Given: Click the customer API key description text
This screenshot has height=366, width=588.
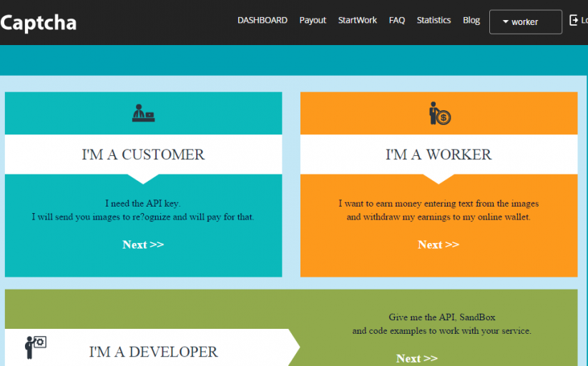Looking at the screenshot, I should click(x=143, y=210).
